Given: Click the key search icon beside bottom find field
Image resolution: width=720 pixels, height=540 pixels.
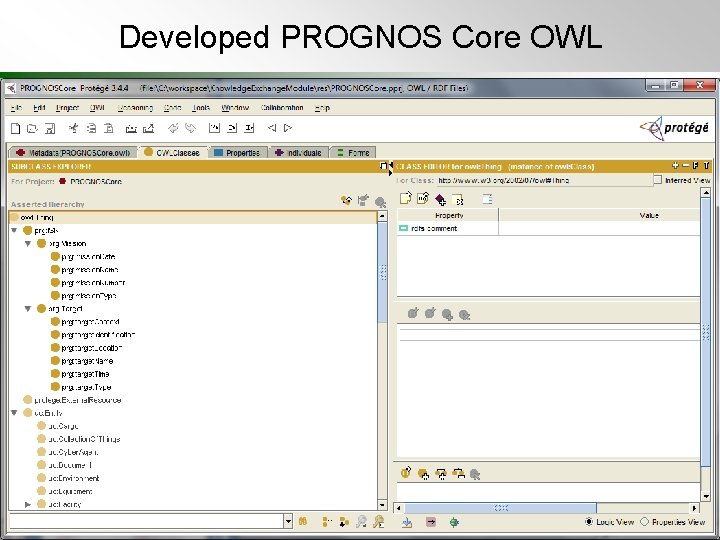Looking at the screenshot, I should 379,521.
